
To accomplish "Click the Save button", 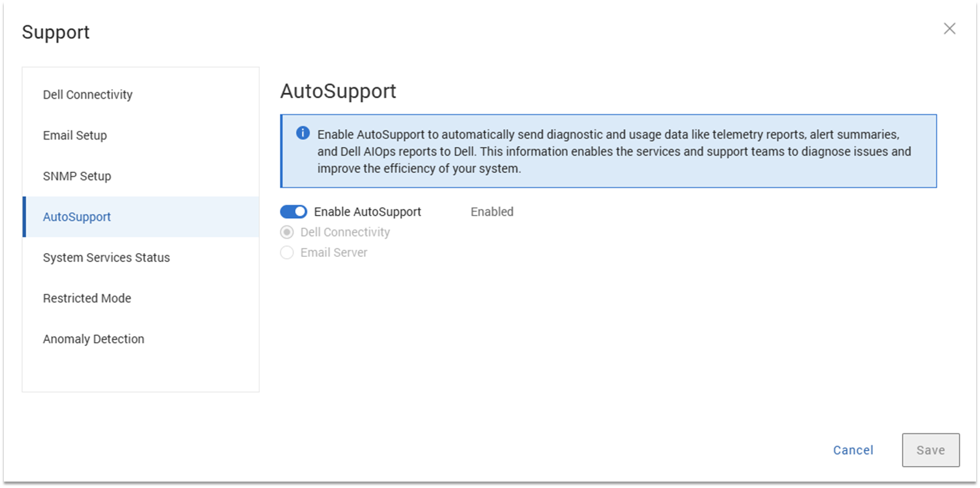I will tap(930, 450).
